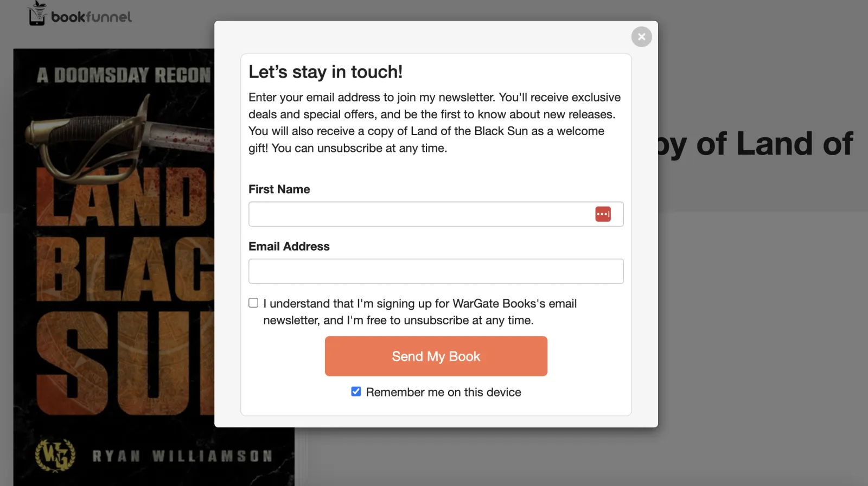Viewport: 868px width, 486px height.
Task: Close the newsletter signup dialog
Action: point(641,37)
